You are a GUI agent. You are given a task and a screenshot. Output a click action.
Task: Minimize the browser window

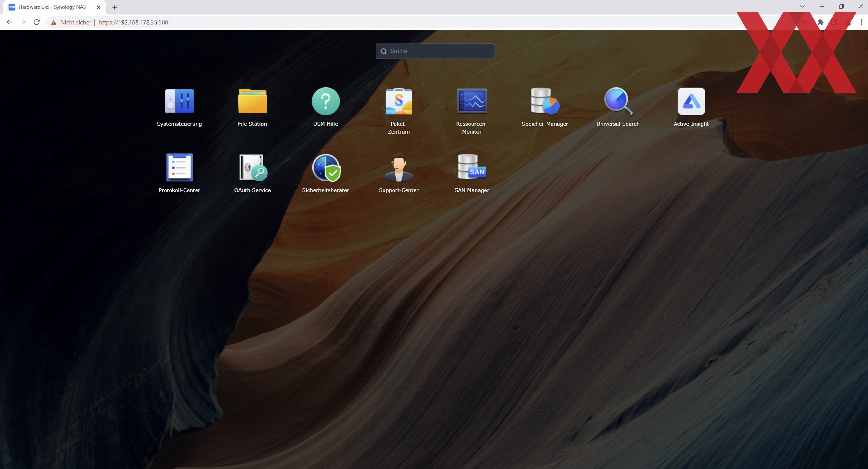[x=822, y=6]
